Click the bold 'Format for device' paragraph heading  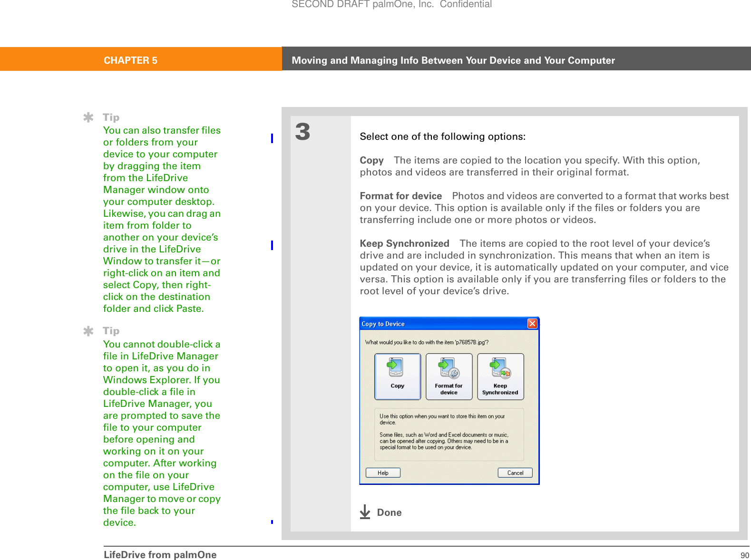[x=401, y=196]
